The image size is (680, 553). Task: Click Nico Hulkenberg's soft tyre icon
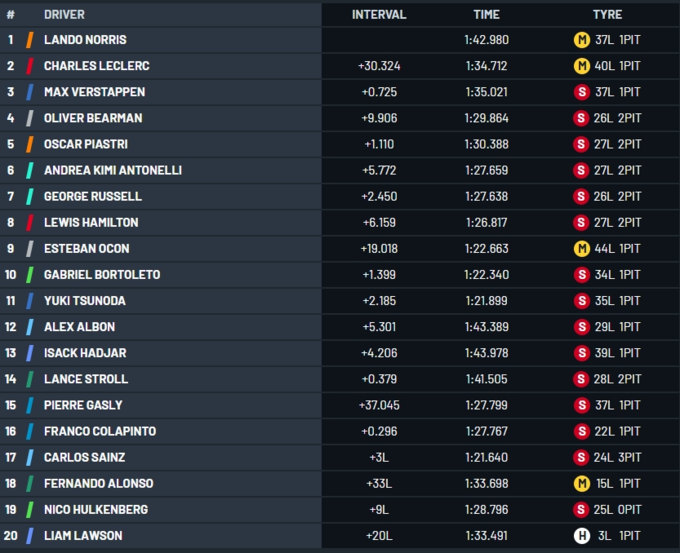581,509
